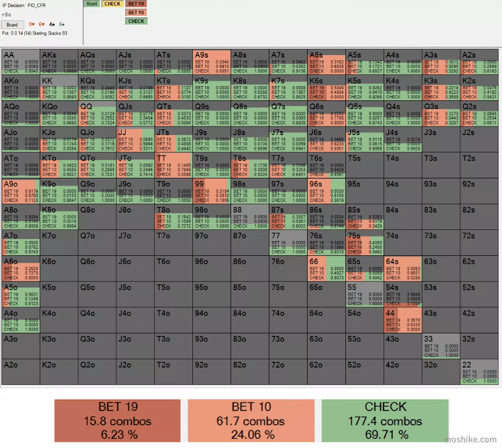This screenshot has height=448, width=502.
Task: Select the 99 hand cell
Action: click(x=212, y=191)
